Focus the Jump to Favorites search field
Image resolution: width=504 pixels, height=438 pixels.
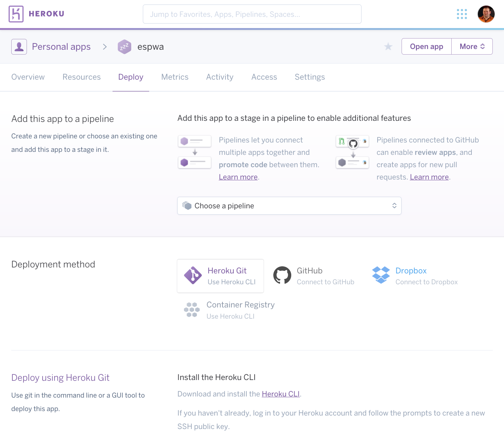pyautogui.click(x=252, y=14)
